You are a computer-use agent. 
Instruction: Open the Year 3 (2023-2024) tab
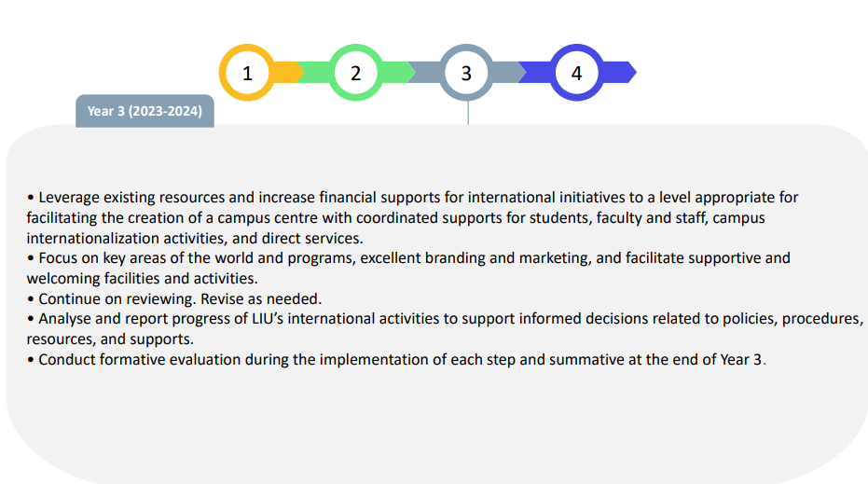click(145, 111)
